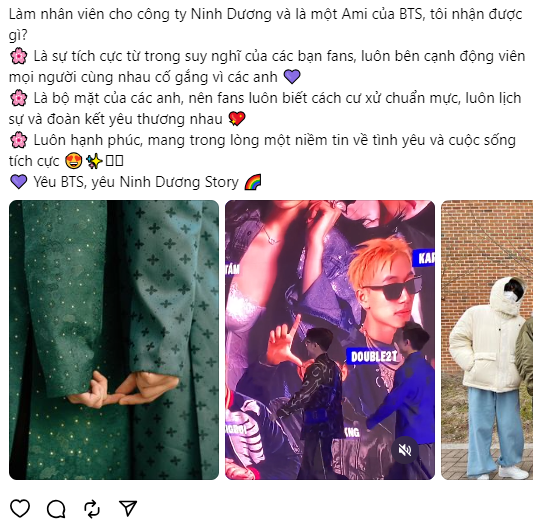This screenshot has height=522, width=542.
Task: Click the Yêu BTS, yêu Ninh Dương Story text
Action: click(x=136, y=182)
